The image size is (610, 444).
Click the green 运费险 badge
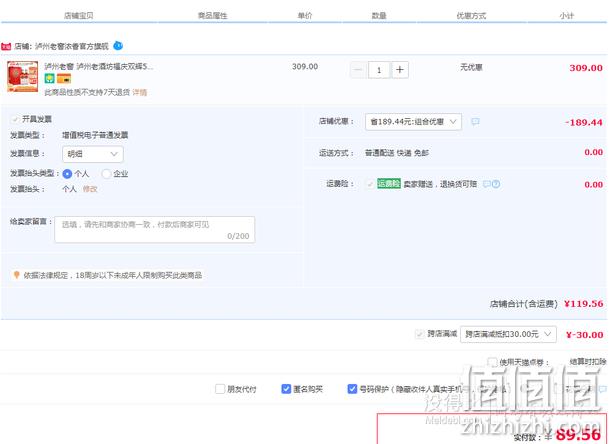point(389,183)
